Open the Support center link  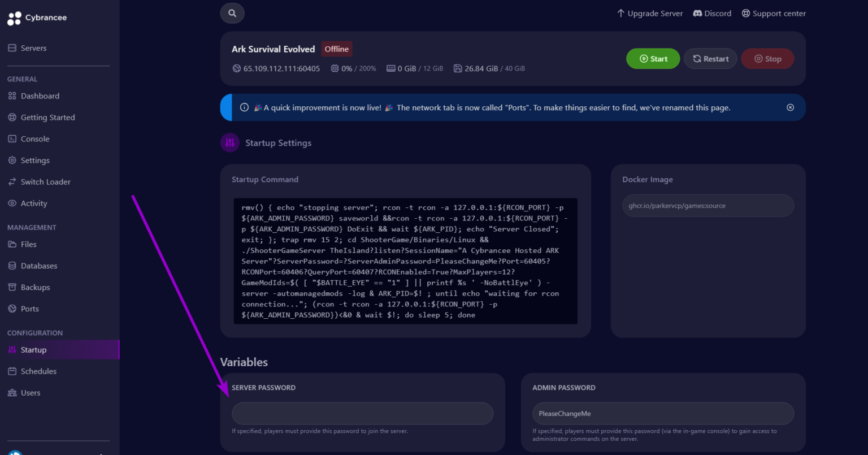pos(773,13)
